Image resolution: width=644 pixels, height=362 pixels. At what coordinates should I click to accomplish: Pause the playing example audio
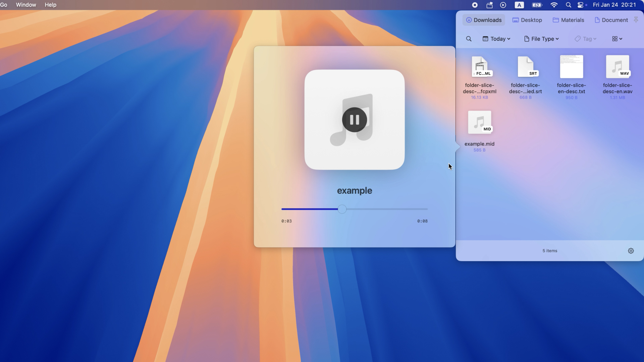coord(355,120)
